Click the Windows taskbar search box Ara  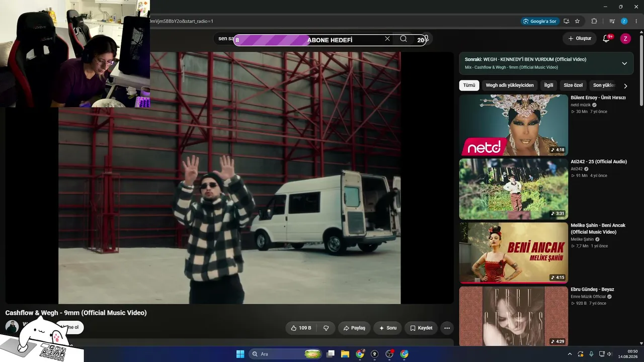coord(286,354)
